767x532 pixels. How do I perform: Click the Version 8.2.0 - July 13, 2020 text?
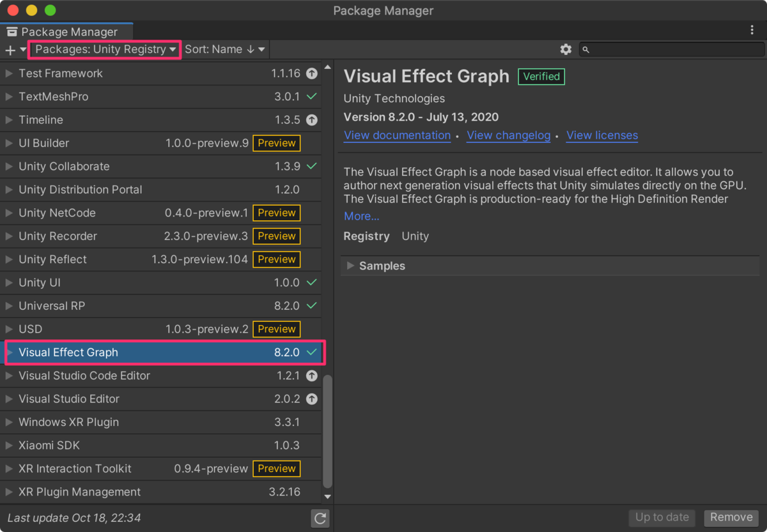421,117
